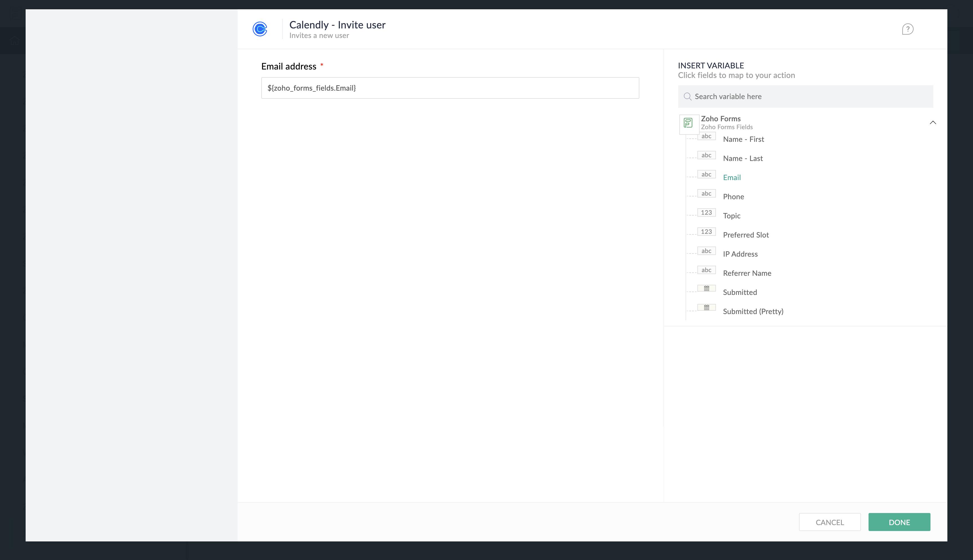Click the search magnifier icon

coord(687,97)
